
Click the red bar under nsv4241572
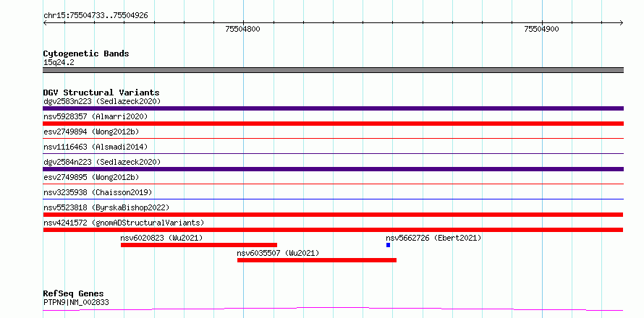coord(333,230)
